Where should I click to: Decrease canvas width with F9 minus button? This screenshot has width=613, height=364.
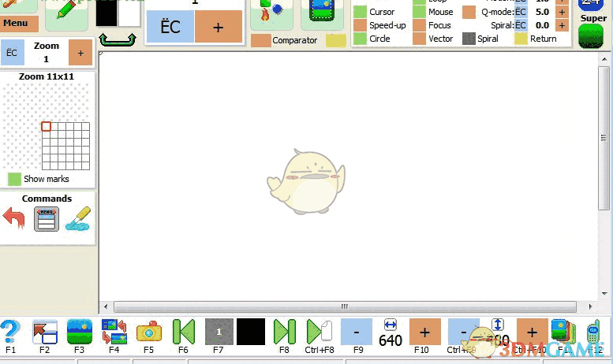click(357, 332)
